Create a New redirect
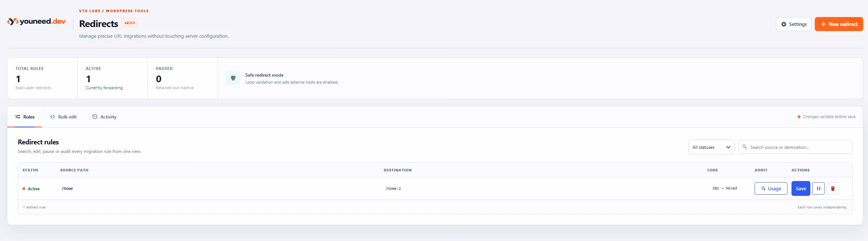868x241 pixels. pos(838,24)
